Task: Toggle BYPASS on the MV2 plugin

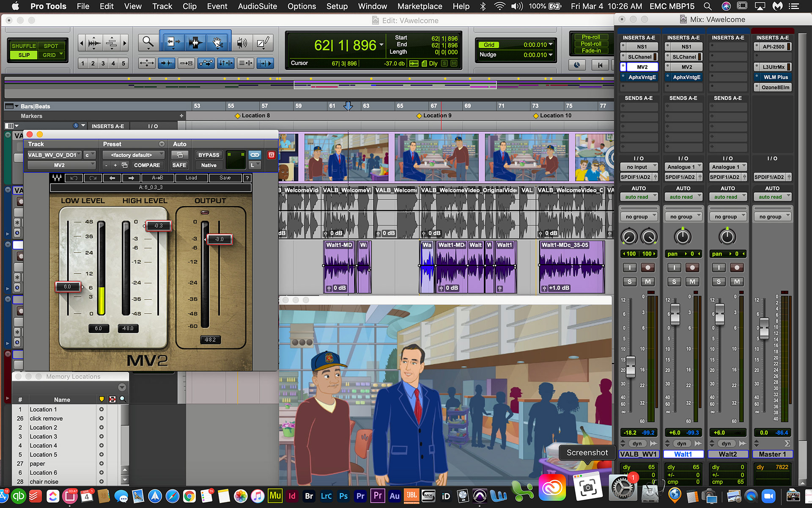Action: click(208, 155)
